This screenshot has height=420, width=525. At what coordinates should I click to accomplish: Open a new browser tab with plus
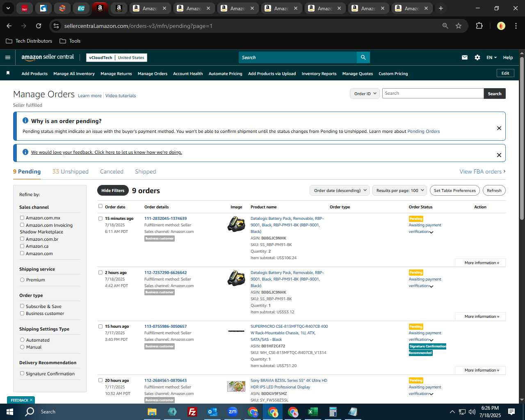pos(441,8)
